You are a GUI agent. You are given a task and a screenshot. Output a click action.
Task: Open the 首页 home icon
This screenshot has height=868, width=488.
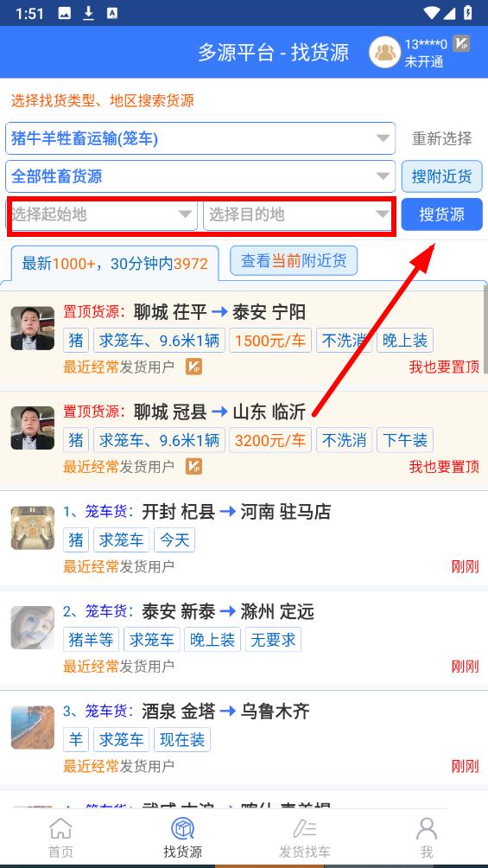(x=60, y=829)
